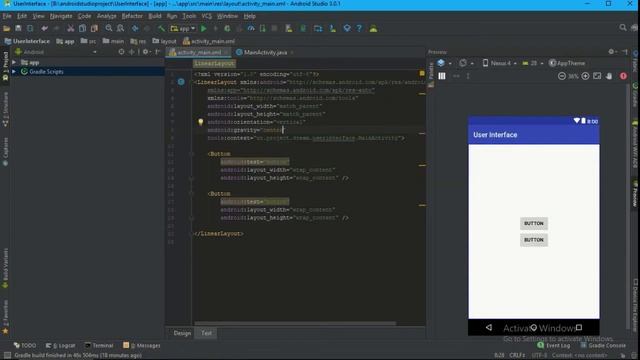Click the activity_main.xml breadcrumb in navigation bar
Image resolution: width=640 pixels, height=360 pixels.
(x=209, y=41)
